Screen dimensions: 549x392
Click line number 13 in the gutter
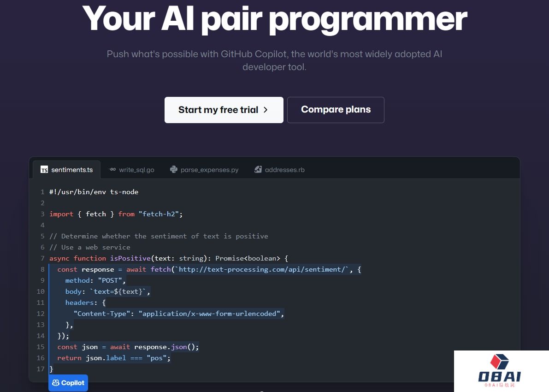(x=41, y=325)
